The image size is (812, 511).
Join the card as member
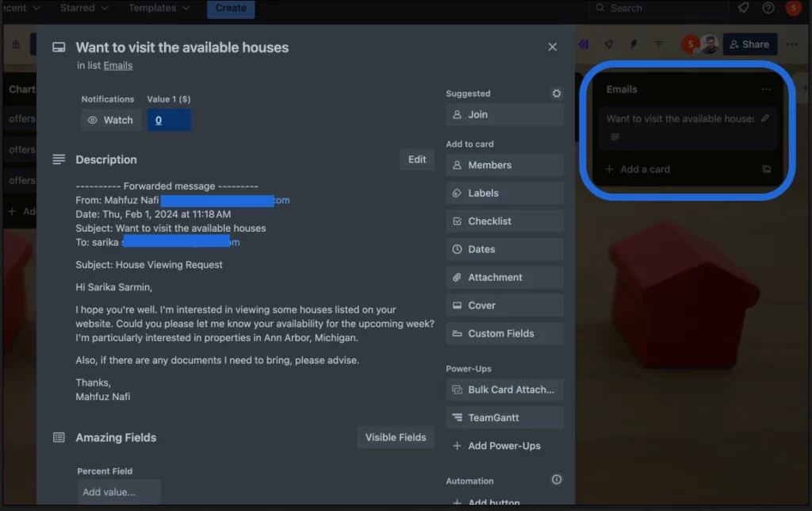point(504,114)
